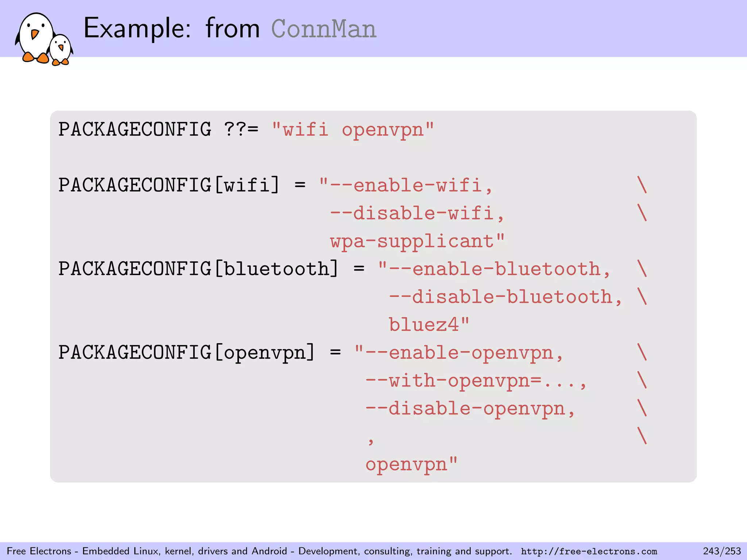The width and height of the screenshot is (747, 560).
Task: Click PACKAGECONFIG[bluetooth] variable name
Action: 198,269
